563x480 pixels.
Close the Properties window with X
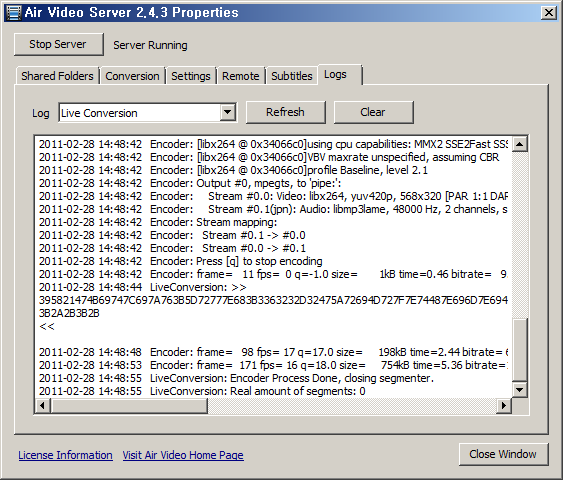(x=549, y=13)
